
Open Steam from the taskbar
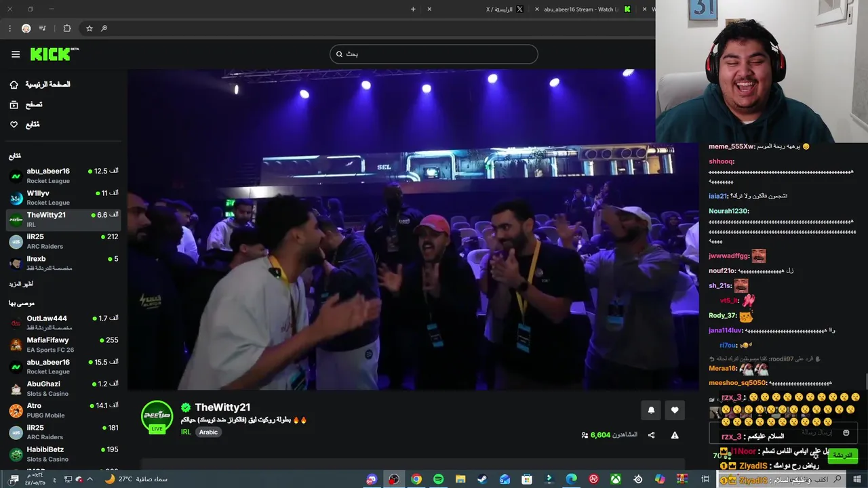482,479
